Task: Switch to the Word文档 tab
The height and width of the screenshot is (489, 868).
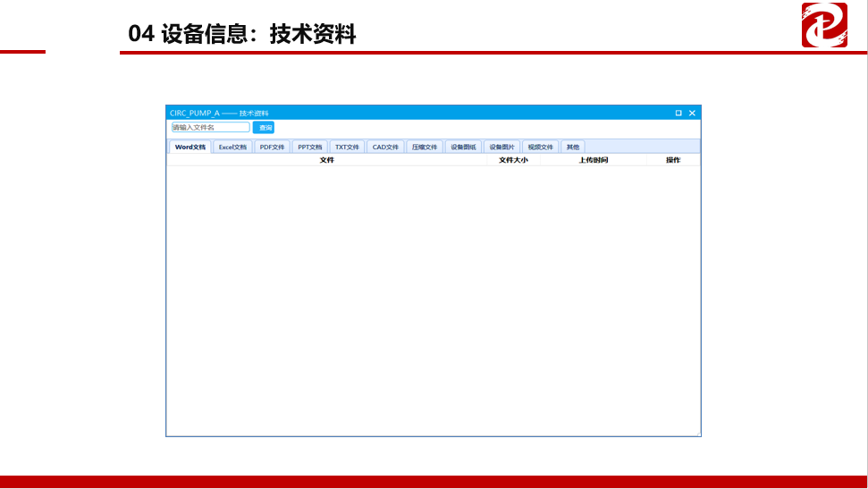Action: pos(190,147)
